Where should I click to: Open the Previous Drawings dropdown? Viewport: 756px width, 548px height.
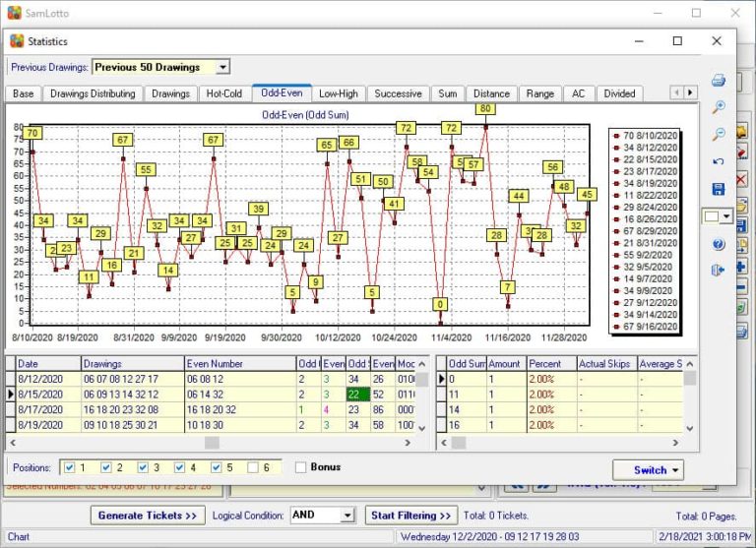(x=221, y=67)
